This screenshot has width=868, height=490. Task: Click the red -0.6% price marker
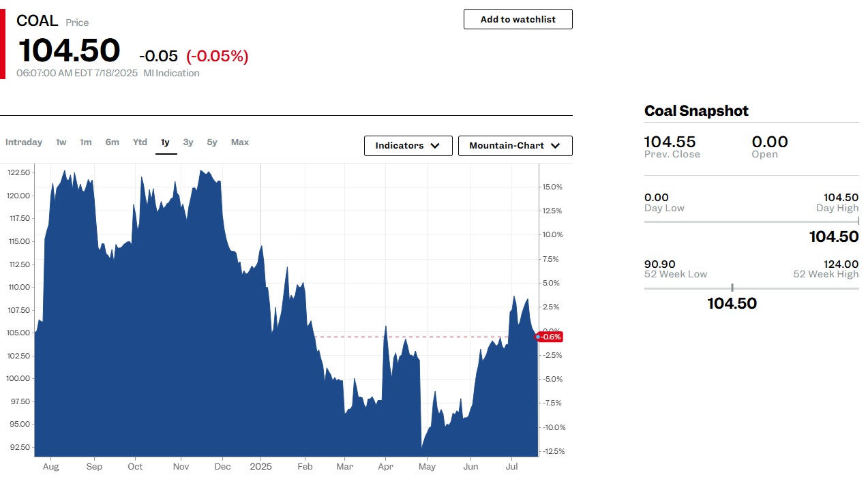point(549,337)
